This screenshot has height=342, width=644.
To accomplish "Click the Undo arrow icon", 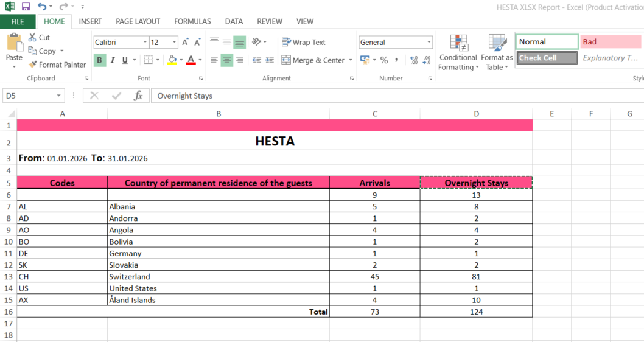I will (41, 7).
